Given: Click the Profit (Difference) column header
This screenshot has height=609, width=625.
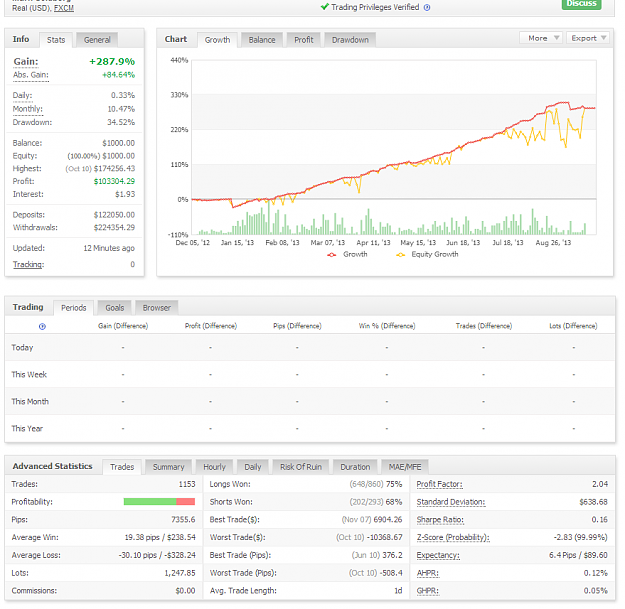Looking at the screenshot, I should pos(211,326).
